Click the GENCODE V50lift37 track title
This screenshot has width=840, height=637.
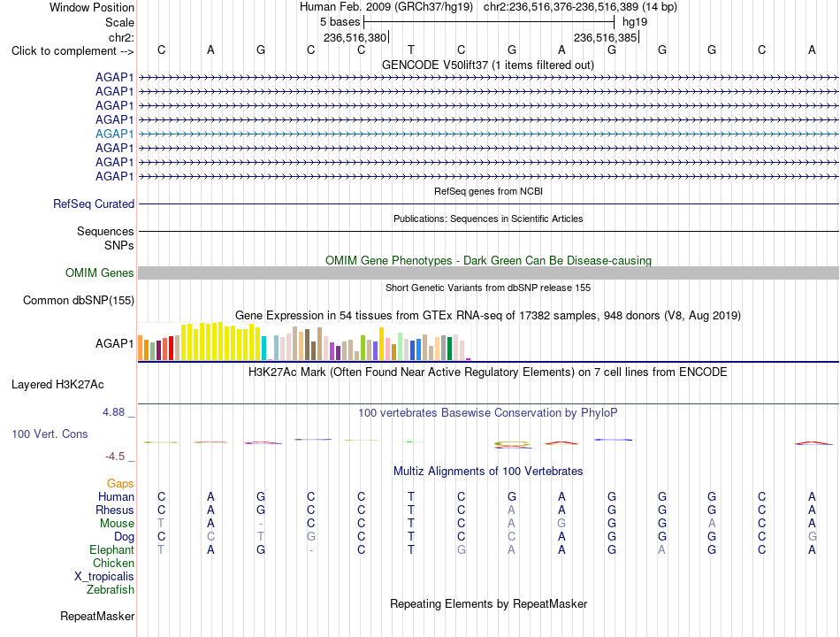pos(488,65)
